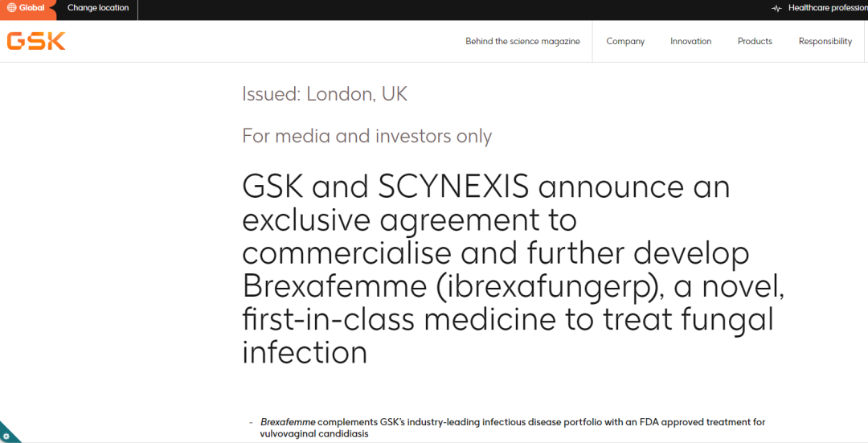This screenshot has width=868, height=443.
Task: Open the Products menu
Action: (x=755, y=42)
